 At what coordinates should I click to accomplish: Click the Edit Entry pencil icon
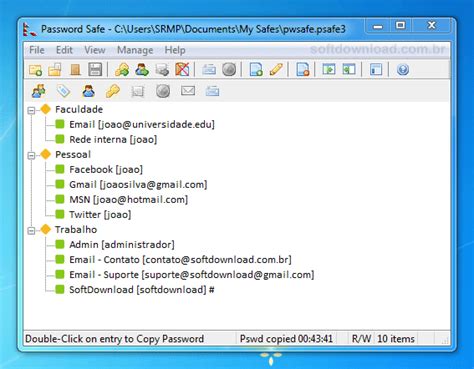276,70
